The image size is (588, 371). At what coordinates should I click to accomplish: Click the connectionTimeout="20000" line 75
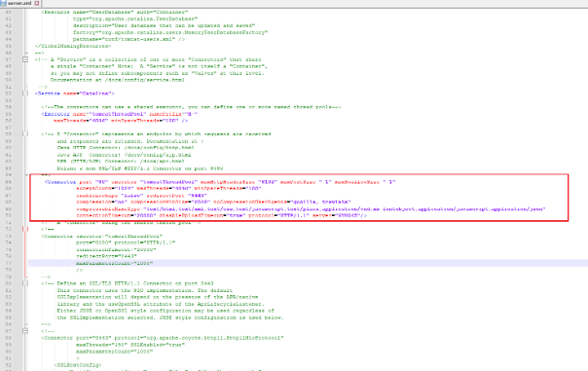[116, 249]
